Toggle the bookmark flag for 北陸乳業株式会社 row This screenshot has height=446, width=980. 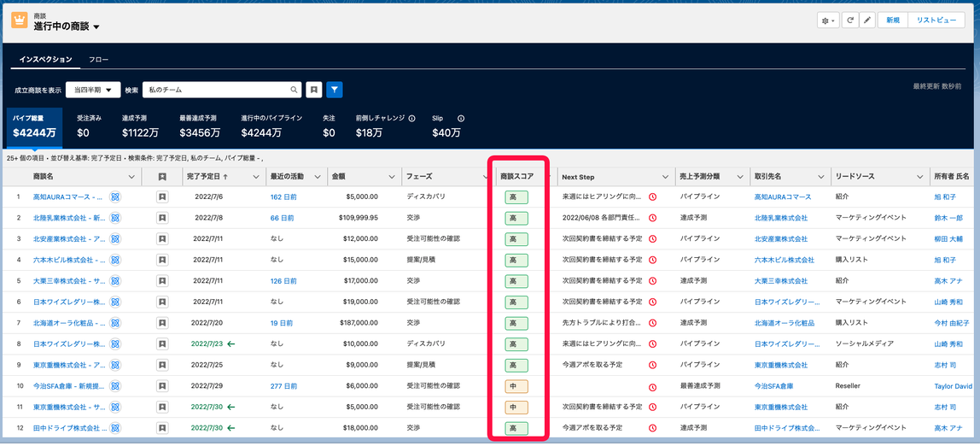pos(162,218)
